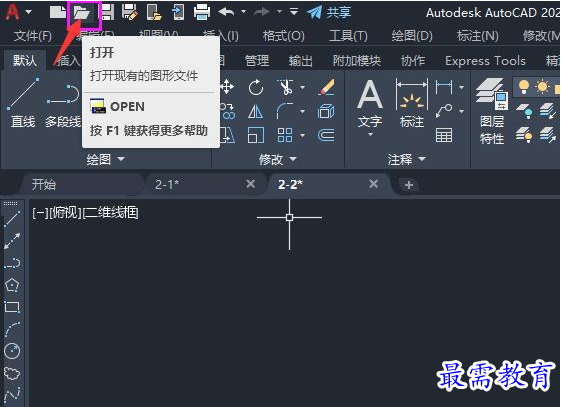Select the Explode box icon
This screenshot has height=407, width=561.
(326, 111)
